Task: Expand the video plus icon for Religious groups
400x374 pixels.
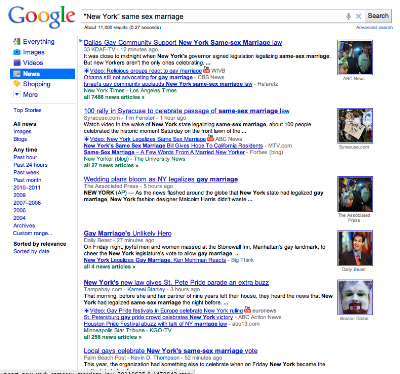Action: (x=86, y=71)
